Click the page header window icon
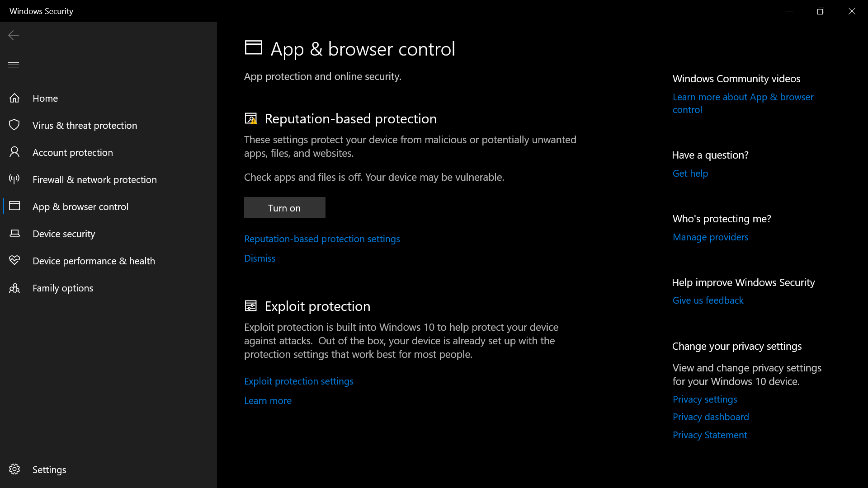 pyautogui.click(x=254, y=48)
